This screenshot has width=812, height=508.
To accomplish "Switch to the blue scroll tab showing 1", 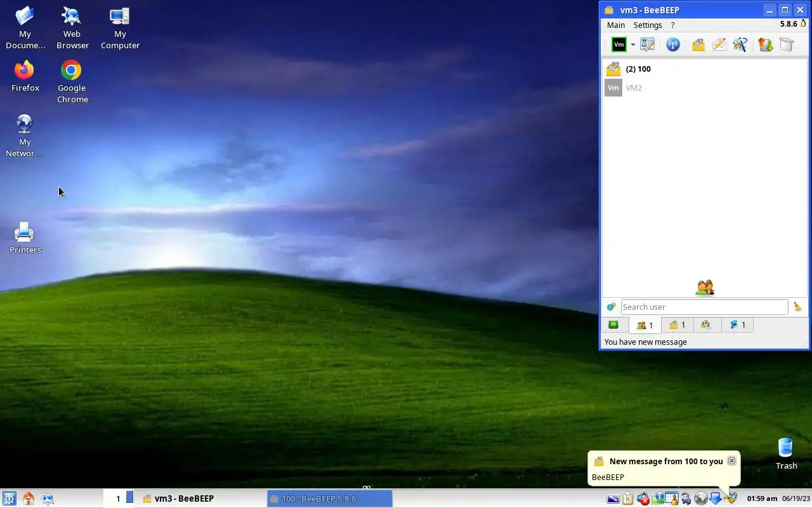I will point(737,324).
